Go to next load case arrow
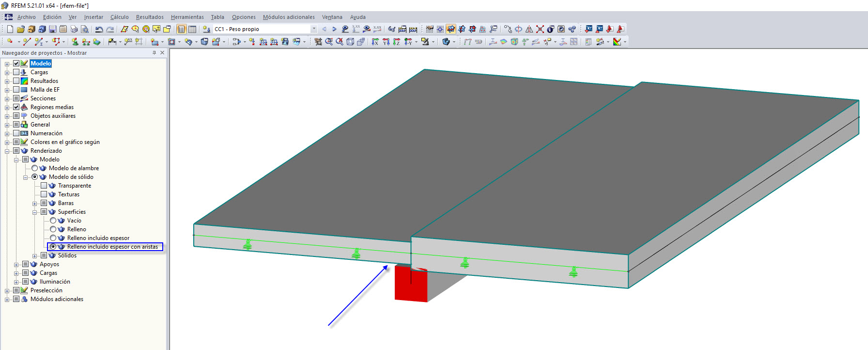The width and height of the screenshot is (868, 350). 334,29
